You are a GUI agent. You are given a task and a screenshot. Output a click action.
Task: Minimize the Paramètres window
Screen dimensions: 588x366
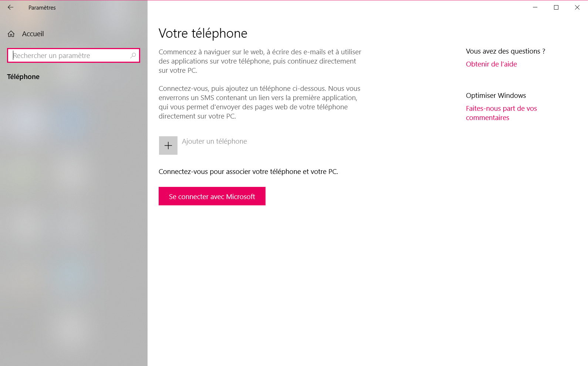coord(535,7)
